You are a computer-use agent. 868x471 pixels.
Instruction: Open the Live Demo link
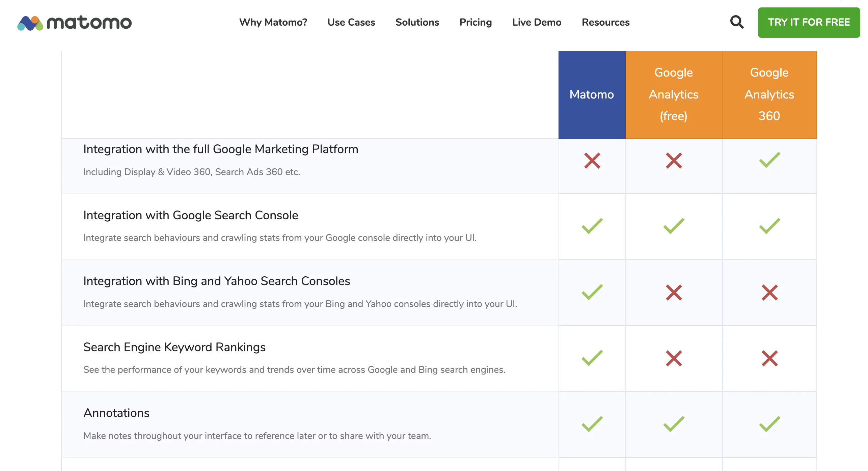[x=537, y=22]
